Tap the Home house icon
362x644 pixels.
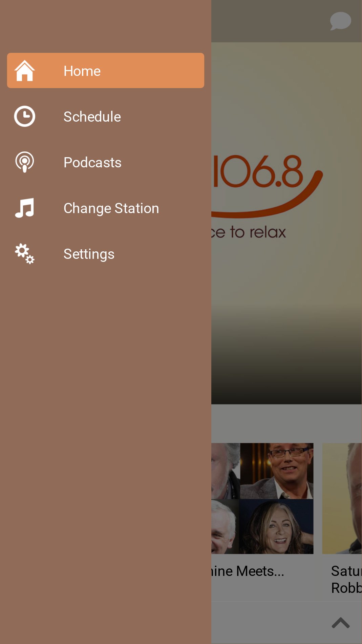click(x=25, y=70)
